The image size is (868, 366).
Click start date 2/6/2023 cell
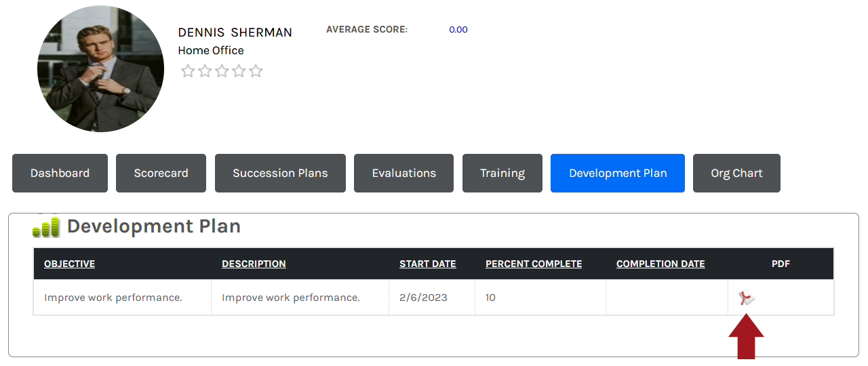pos(432,298)
